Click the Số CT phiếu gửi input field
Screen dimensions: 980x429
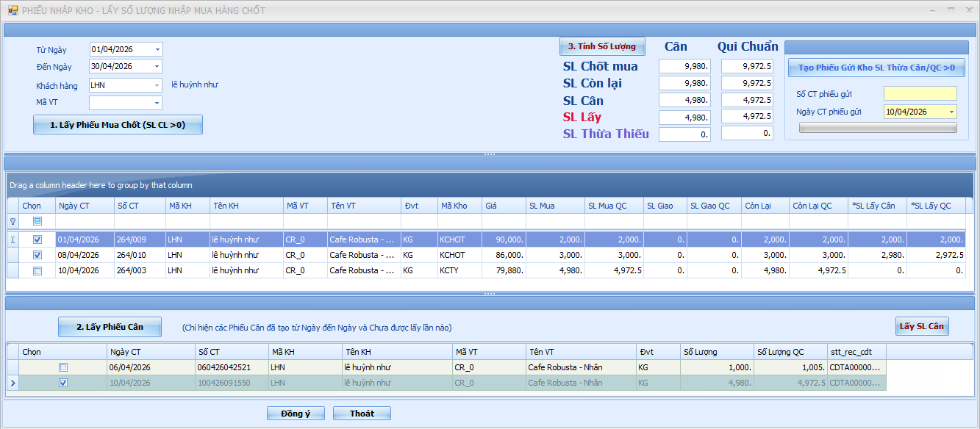(x=920, y=94)
